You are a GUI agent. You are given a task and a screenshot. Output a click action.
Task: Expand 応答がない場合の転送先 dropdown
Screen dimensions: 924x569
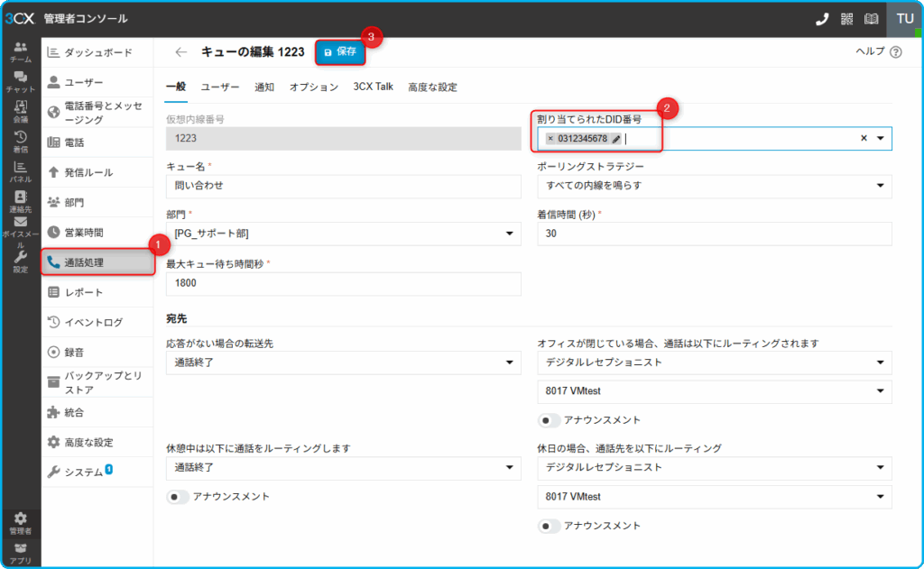343,363
